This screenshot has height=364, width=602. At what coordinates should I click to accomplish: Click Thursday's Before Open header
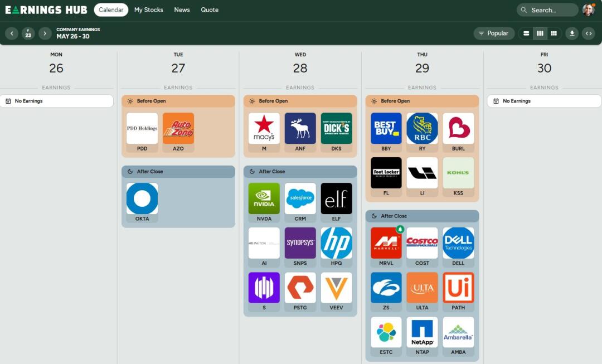pos(423,101)
